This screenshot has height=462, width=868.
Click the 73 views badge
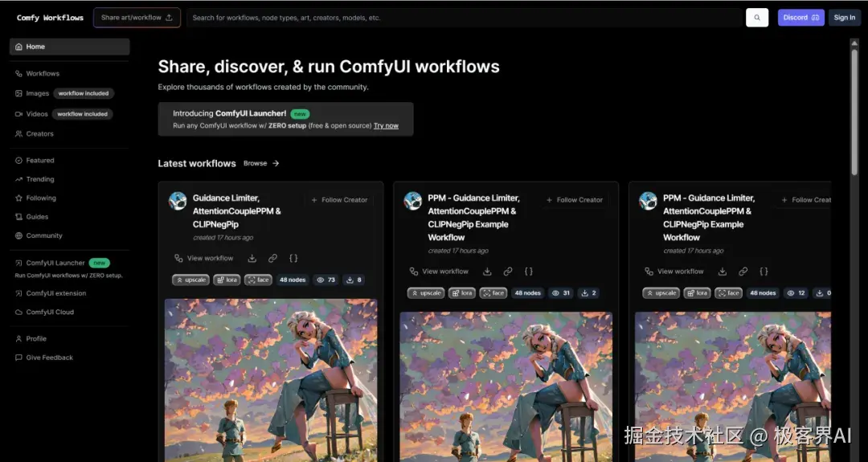[325, 280]
